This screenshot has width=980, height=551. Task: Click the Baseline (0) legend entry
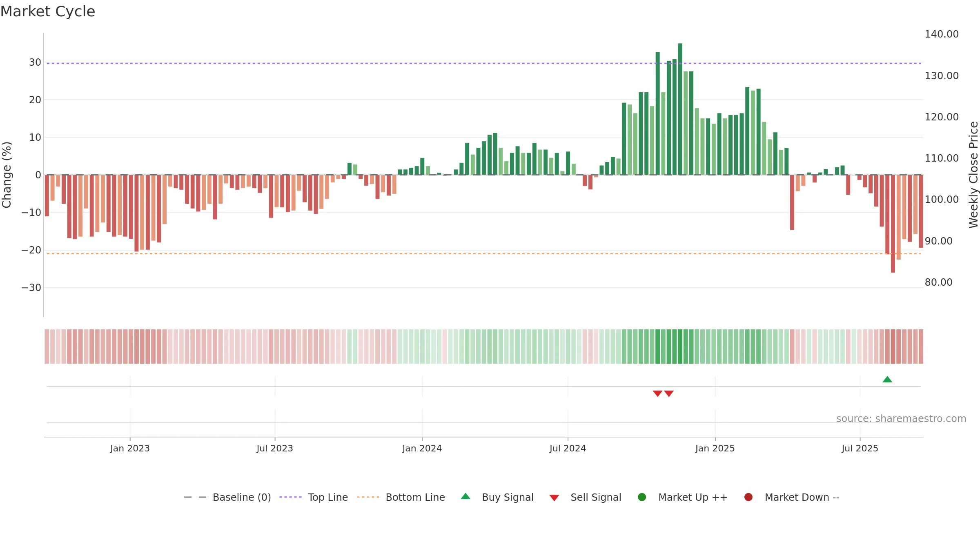(227, 497)
